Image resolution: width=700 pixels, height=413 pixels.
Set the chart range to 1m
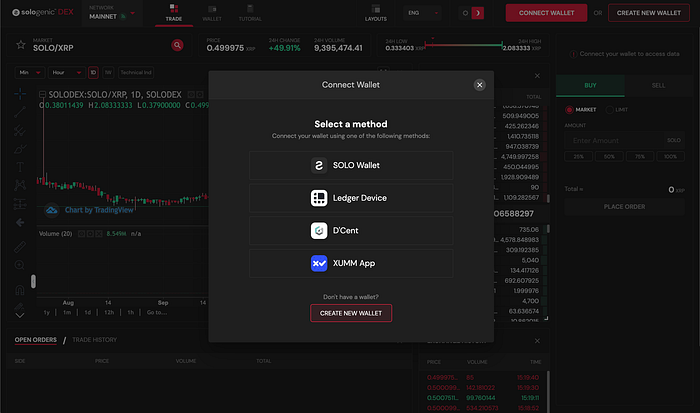click(x=67, y=313)
